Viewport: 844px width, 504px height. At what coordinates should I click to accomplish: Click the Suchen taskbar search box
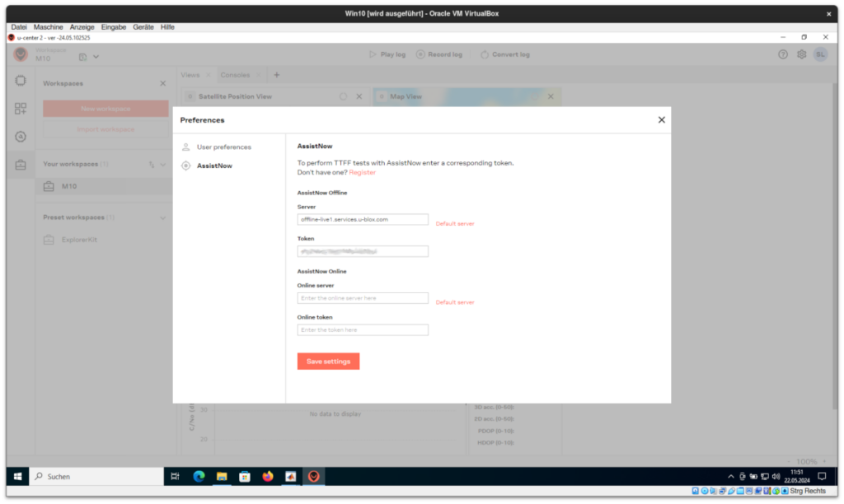[x=97, y=477]
